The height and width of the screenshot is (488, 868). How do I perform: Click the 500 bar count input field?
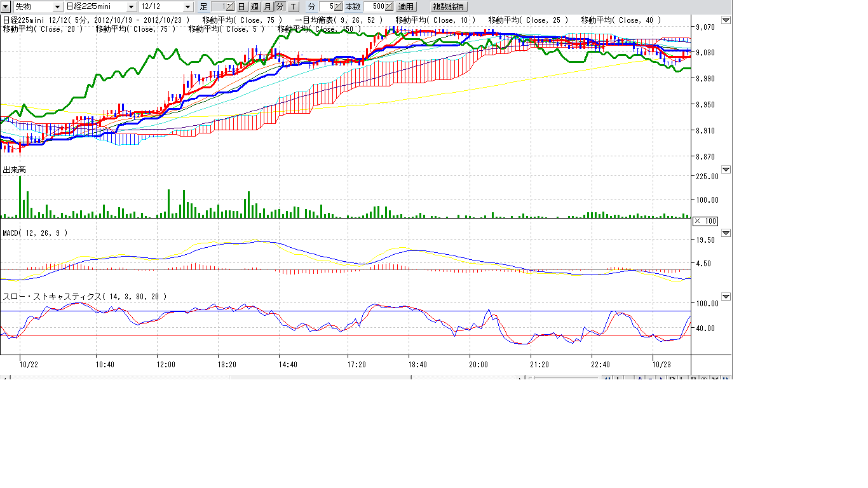click(374, 6)
